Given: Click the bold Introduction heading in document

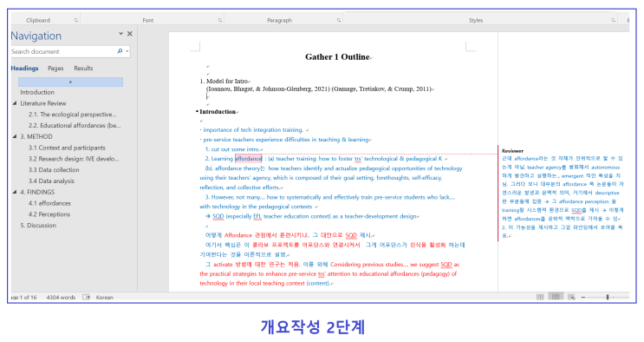Looking at the screenshot, I should 218,111.
